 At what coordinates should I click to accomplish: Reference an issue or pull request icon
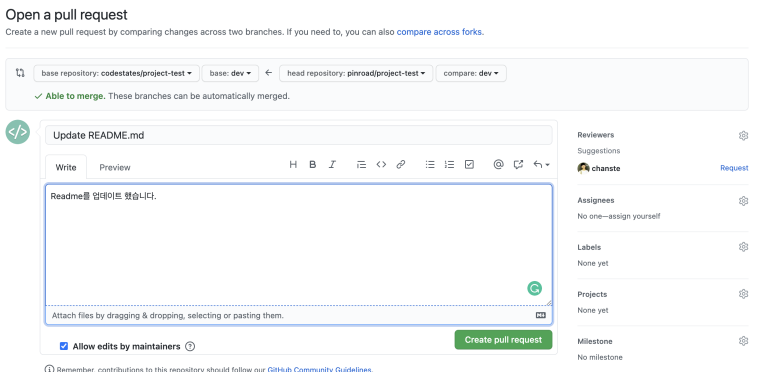518,165
